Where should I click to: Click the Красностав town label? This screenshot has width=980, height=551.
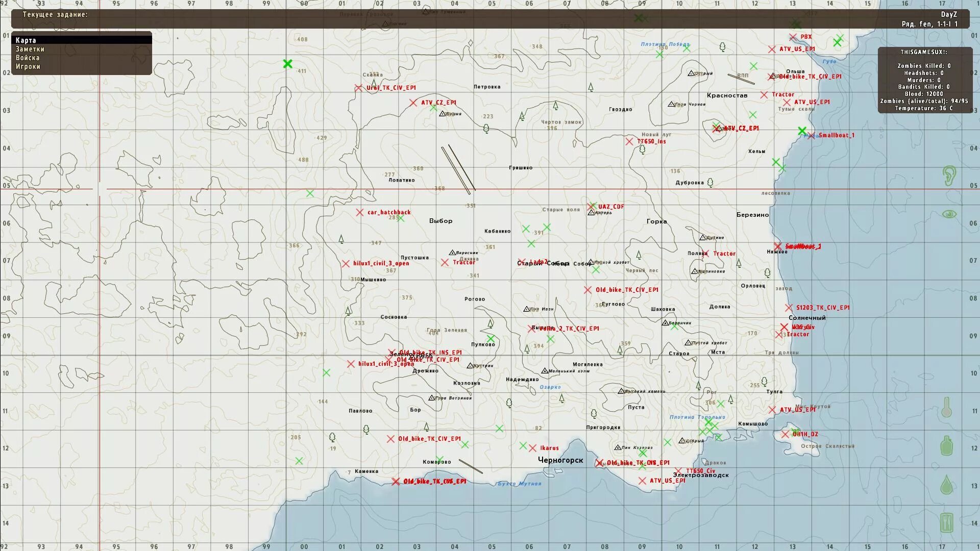point(727,95)
